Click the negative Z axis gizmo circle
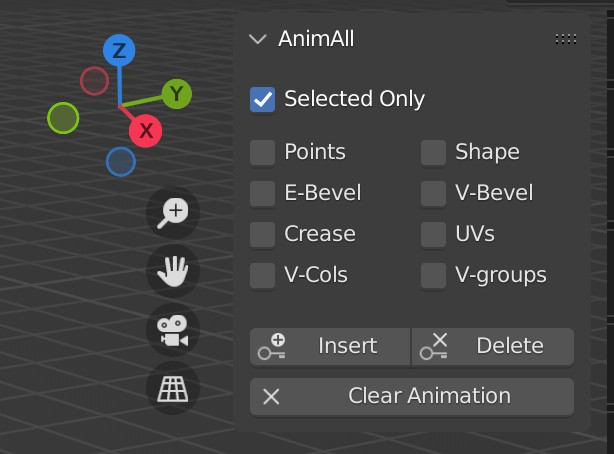The width and height of the screenshot is (614, 454). (x=121, y=161)
